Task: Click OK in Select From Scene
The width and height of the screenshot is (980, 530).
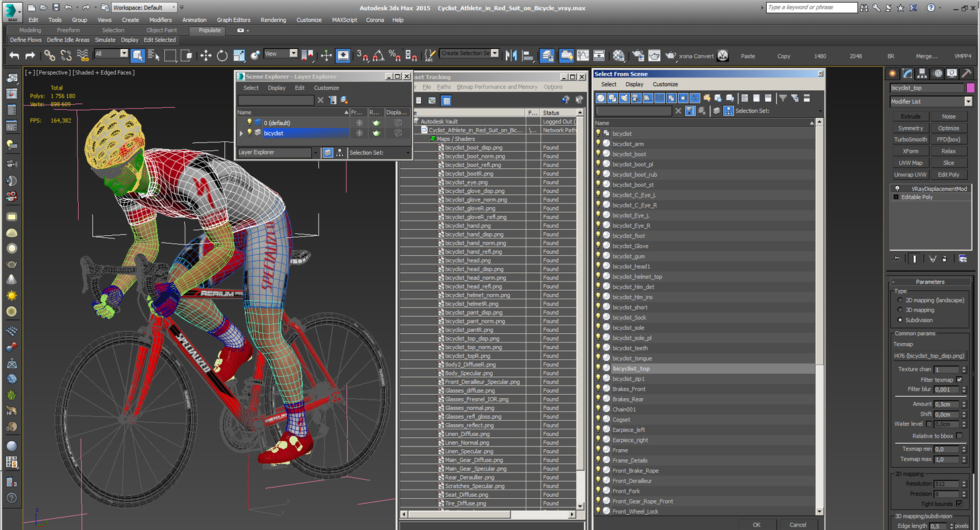Action: point(756,525)
